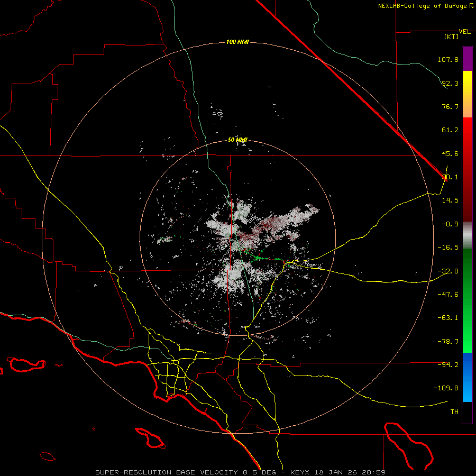Select the -94.2 velocity scale value
This screenshot has height=476, width=476.
click(448, 365)
